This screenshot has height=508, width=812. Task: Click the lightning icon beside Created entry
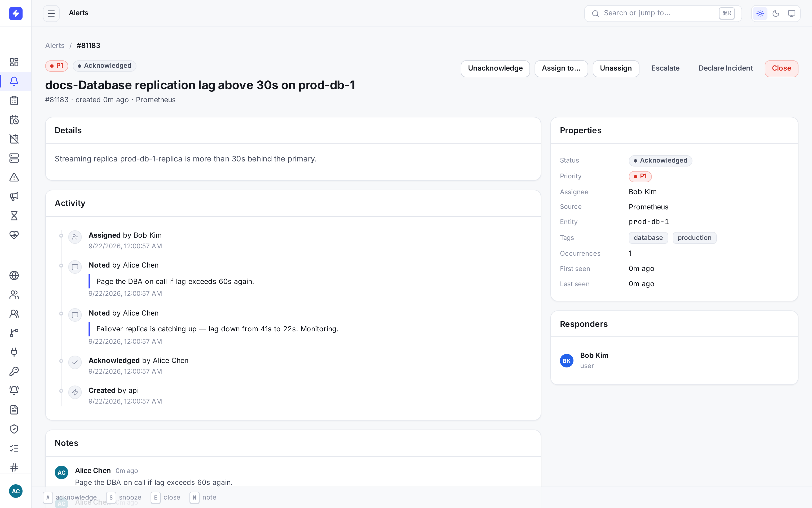(75, 392)
